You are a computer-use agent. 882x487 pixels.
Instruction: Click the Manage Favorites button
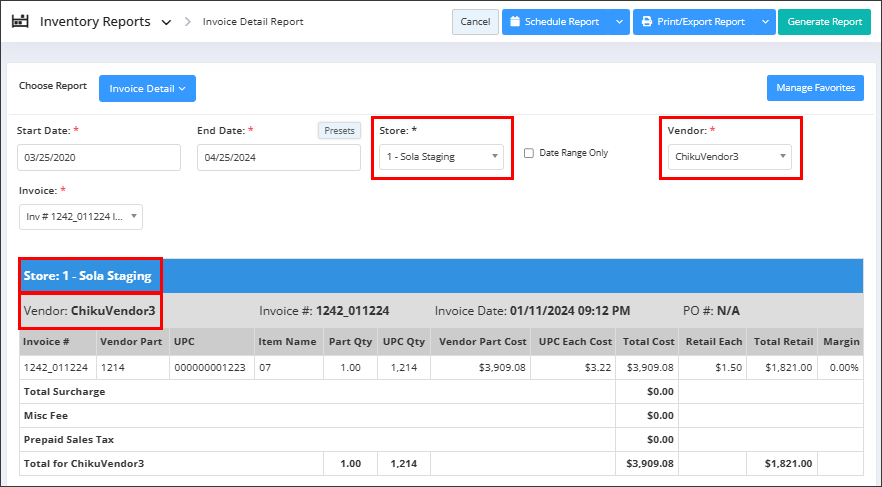(x=815, y=88)
